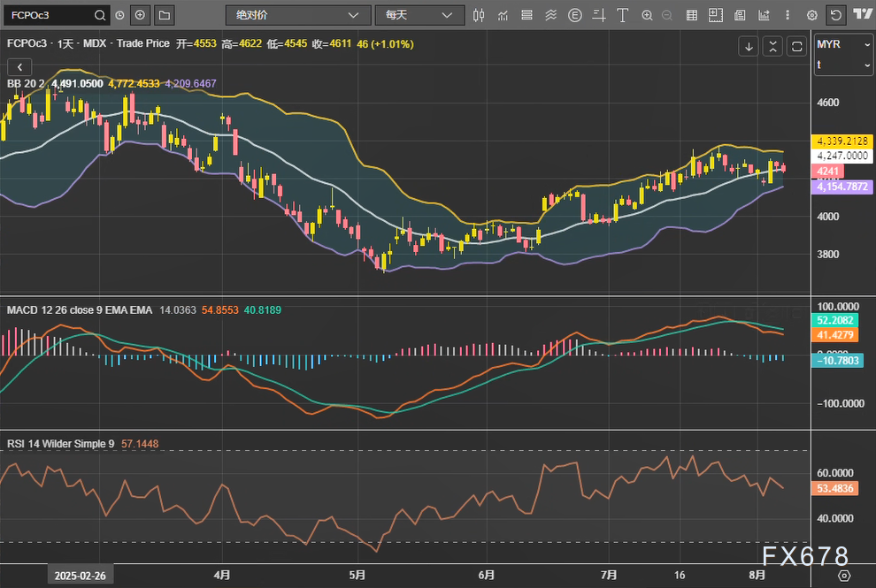876x588 pixels.
Task: Open the 每天 interval dropdown
Action: tap(419, 15)
